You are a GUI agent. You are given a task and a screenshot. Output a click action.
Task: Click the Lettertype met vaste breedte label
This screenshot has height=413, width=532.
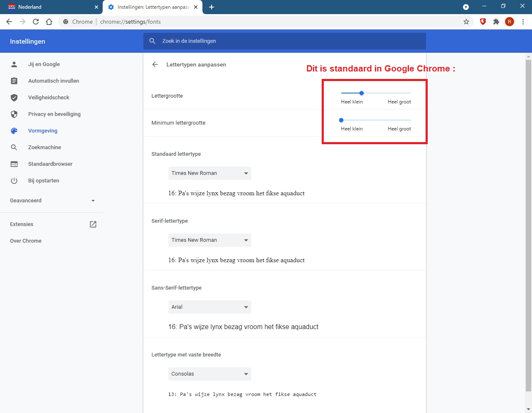186,354
